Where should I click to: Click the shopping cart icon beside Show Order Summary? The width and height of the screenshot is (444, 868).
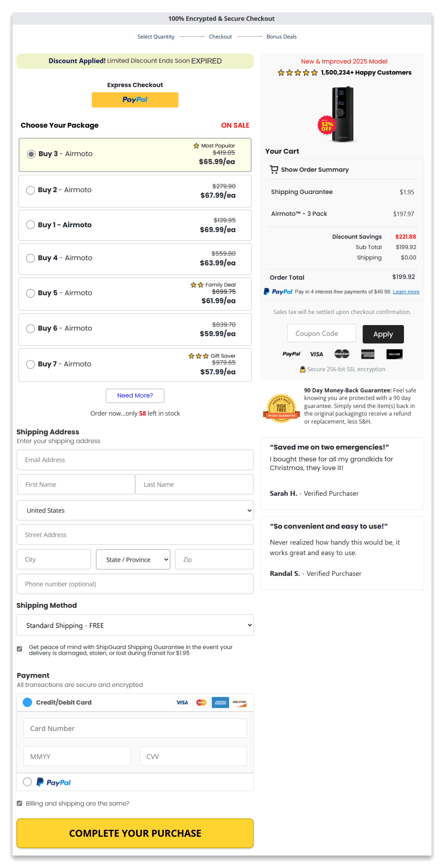tap(274, 170)
